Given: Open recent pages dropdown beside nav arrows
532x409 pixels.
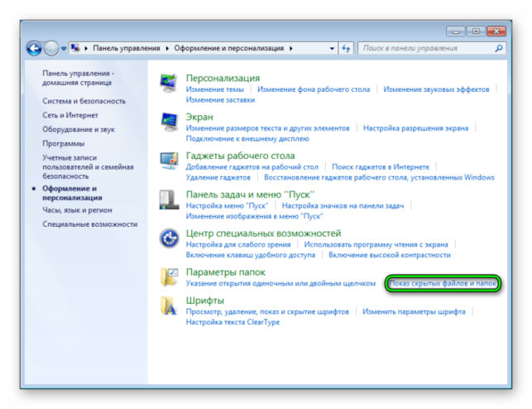Looking at the screenshot, I should pyautogui.click(x=64, y=49).
